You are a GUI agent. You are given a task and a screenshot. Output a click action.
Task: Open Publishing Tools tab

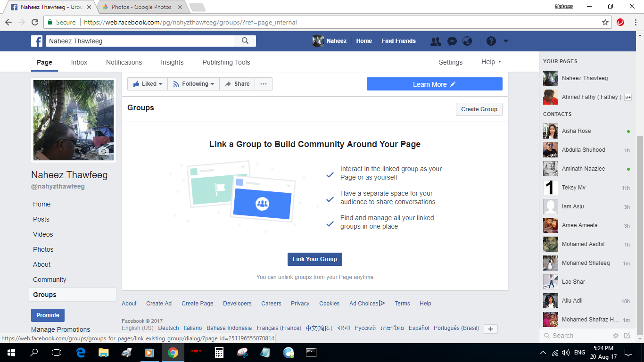226,62
